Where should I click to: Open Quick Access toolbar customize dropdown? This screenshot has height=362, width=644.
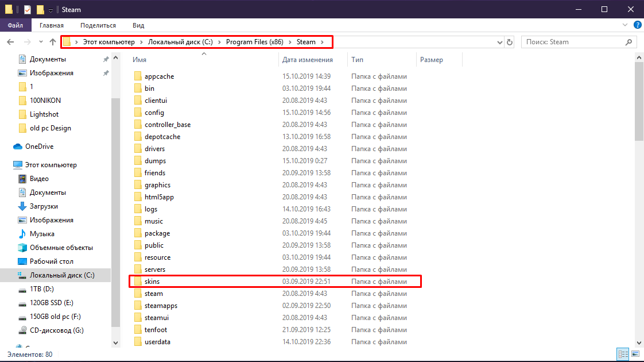(x=51, y=10)
